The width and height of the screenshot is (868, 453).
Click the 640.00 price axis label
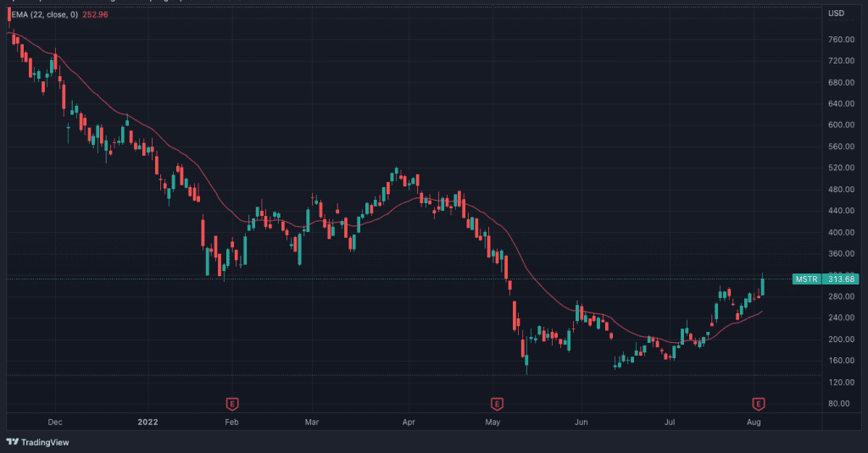click(x=842, y=103)
